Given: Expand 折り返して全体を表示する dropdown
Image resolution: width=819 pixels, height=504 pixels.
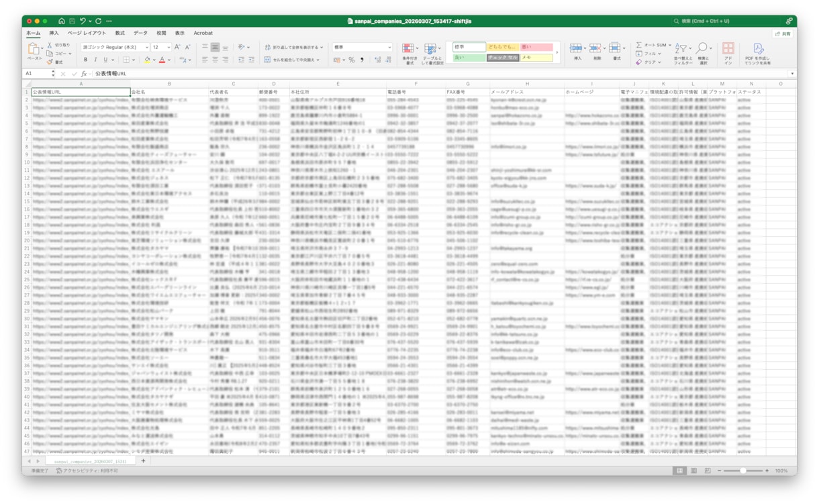Looking at the screenshot, I should pos(322,48).
